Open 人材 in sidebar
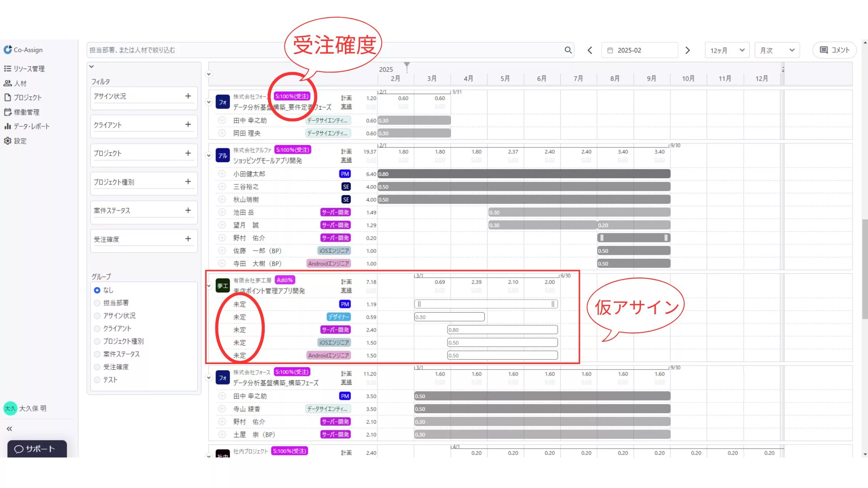 click(x=15, y=83)
